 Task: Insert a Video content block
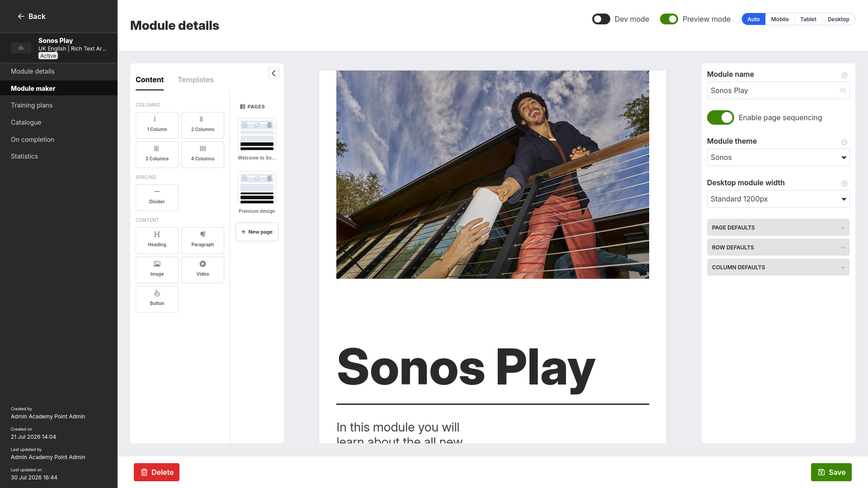click(x=203, y=270)
